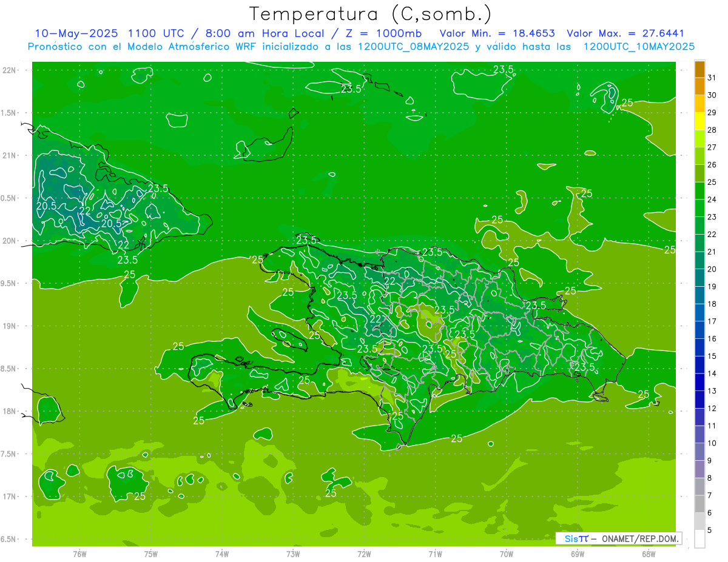
Task: Click colorbar label "21"
Action: 712,252
